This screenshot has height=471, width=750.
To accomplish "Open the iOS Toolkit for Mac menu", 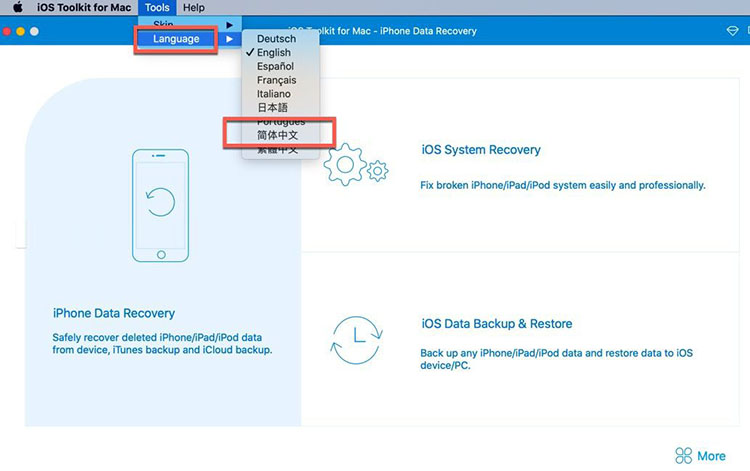I will 84,8.
